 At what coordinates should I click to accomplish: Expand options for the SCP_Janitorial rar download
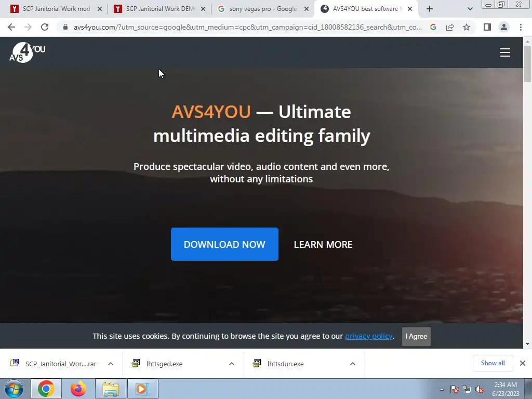111,364
